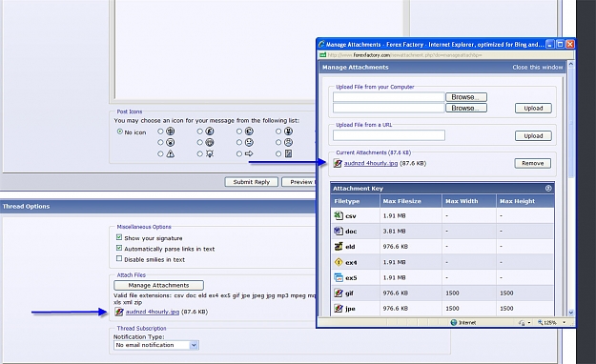Open the security padlock dropdown arrow
596x364 pixels.
click(x=529, y=323)
